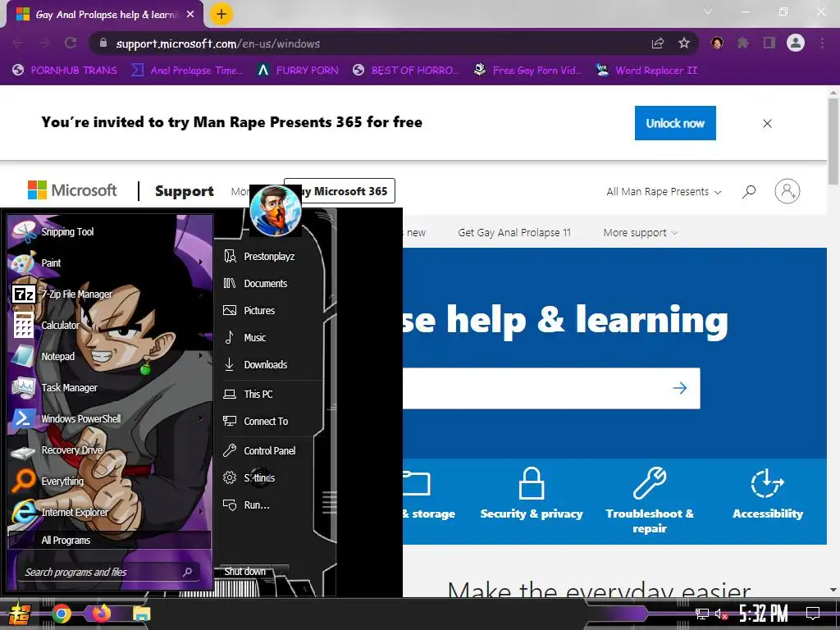840x630 pixels.
Task: Click the user avatar picture atop the Start menu
Action: 276,211
